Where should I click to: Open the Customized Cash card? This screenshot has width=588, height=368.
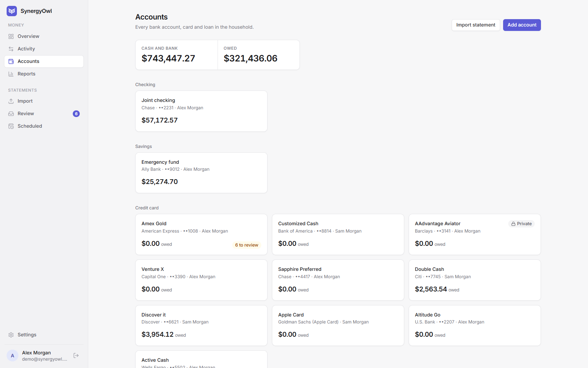(338, 234)
